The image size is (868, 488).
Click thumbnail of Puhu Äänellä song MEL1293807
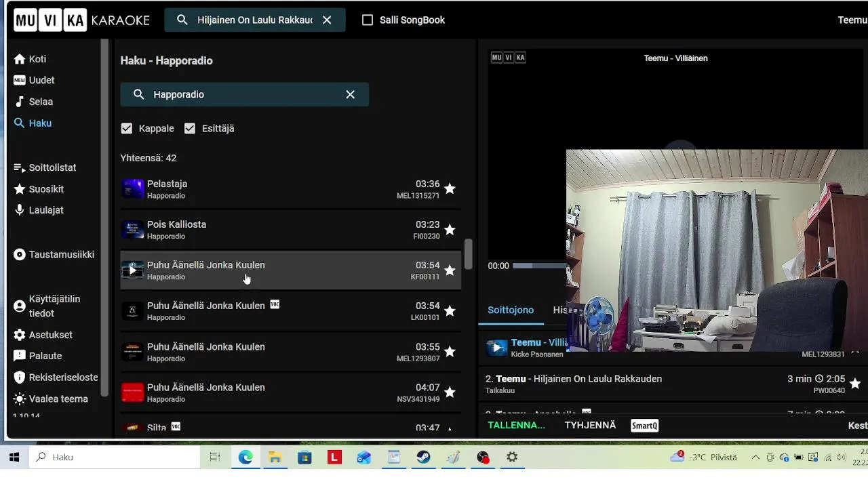132,352
